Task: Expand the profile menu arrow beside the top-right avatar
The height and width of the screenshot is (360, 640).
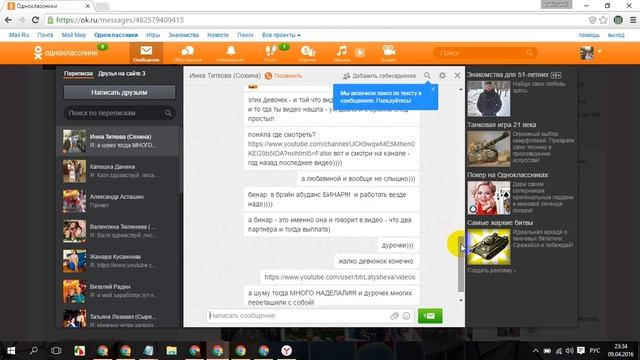Action: [x=599, y=51]
